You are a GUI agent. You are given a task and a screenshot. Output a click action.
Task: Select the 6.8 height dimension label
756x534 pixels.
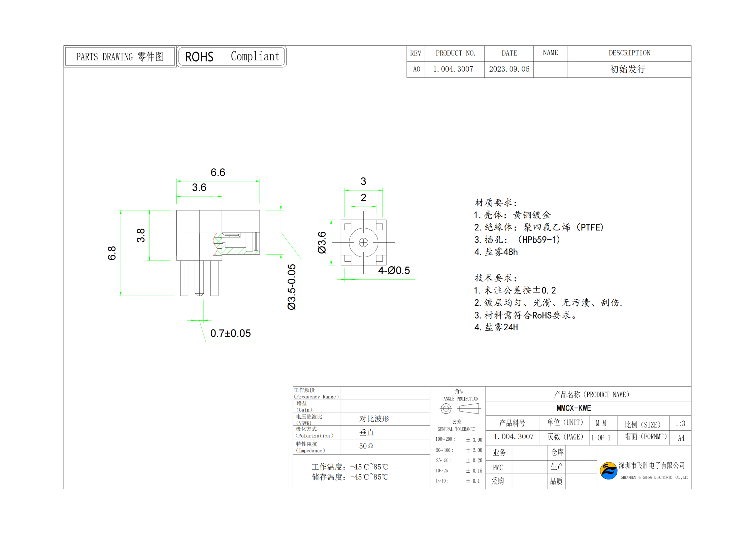coord(112,253)
